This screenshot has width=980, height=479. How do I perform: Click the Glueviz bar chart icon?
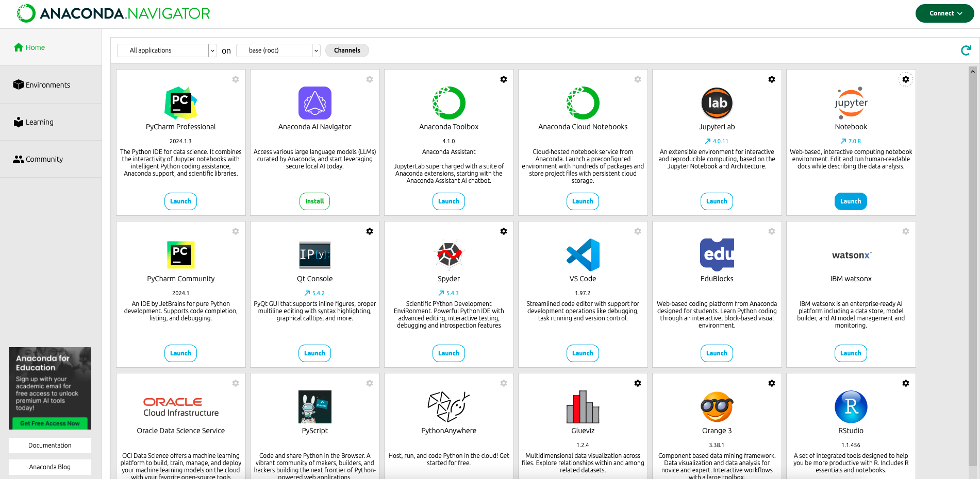coord(583,407)
